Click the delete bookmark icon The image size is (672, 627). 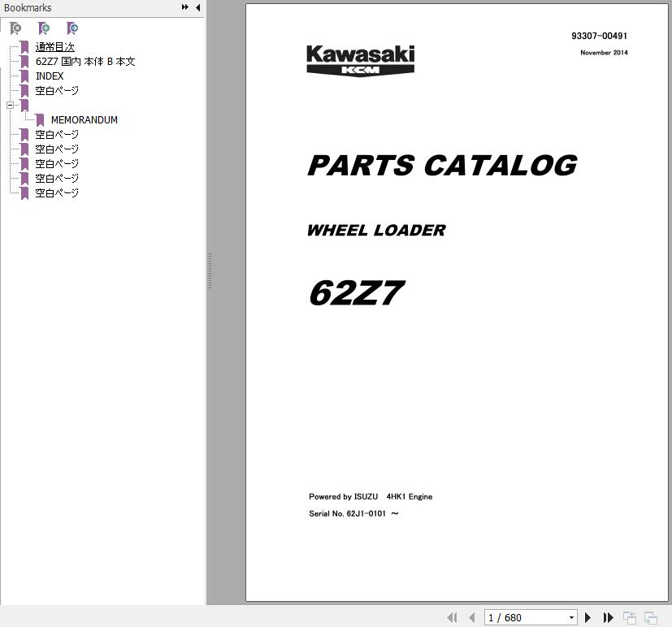pos(15,28)
